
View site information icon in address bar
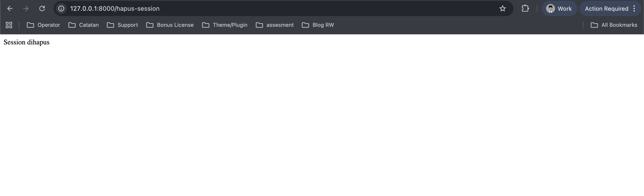click(61, 9)
